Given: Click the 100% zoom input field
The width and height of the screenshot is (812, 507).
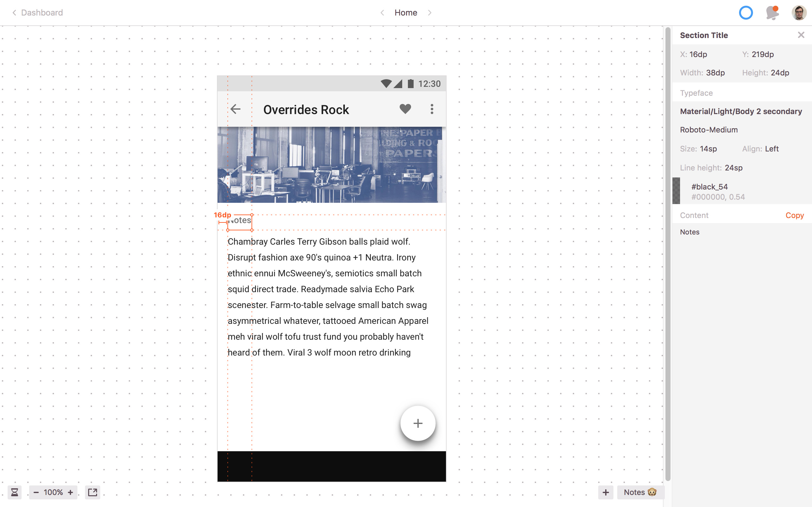Looking at the screenshot, I should click(53, 491).
